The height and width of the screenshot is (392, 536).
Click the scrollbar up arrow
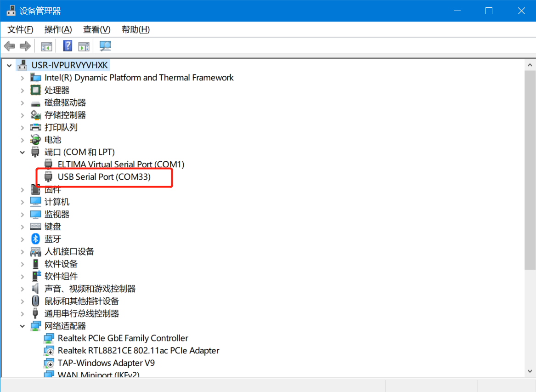coord(530,65)
